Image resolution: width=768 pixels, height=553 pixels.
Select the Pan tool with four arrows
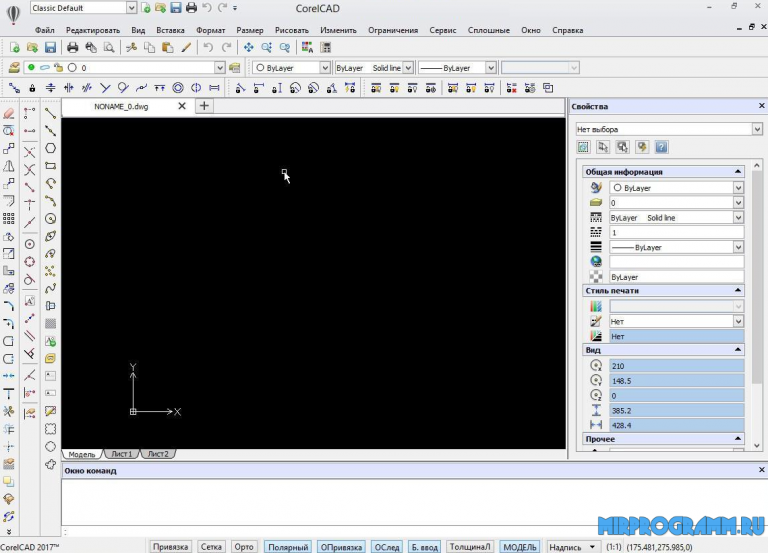(x=248, y=47)
